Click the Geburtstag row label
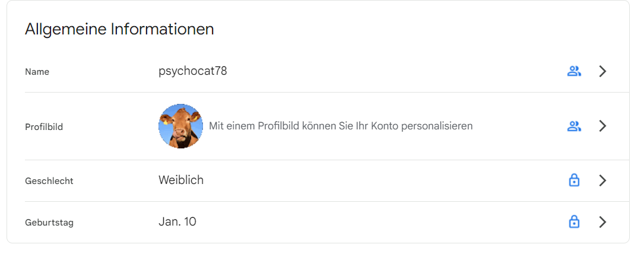 tap(49, 223)
